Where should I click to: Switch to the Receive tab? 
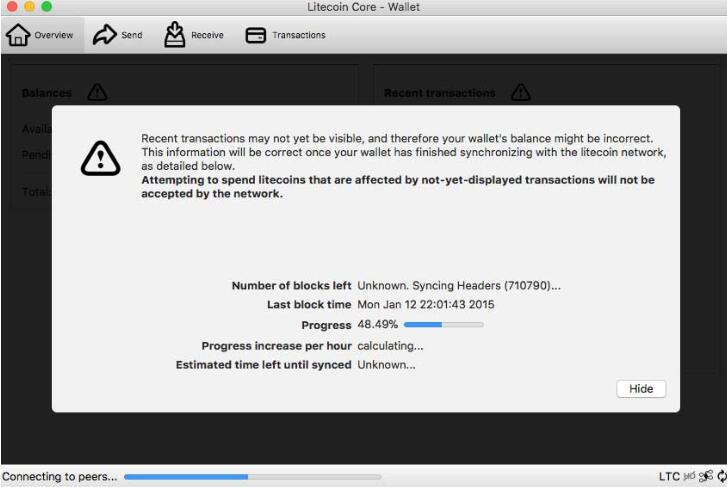click(x=193, y=35)
